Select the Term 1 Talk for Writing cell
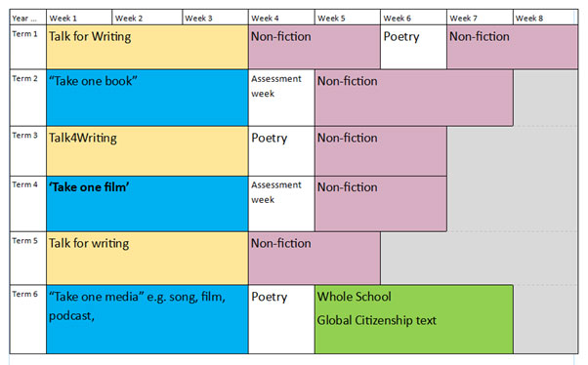This screenshot has width=588, height=365. pyautogui.click(x=147, y=47)
